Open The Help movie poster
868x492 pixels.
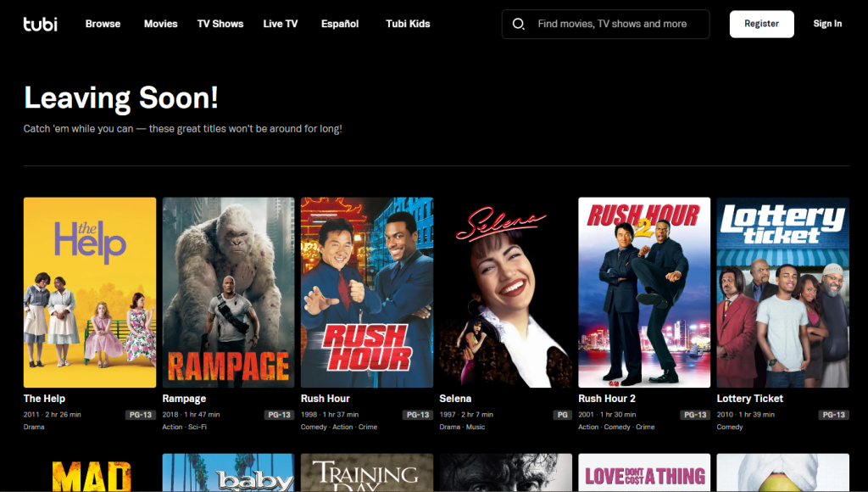coord(90,293)
